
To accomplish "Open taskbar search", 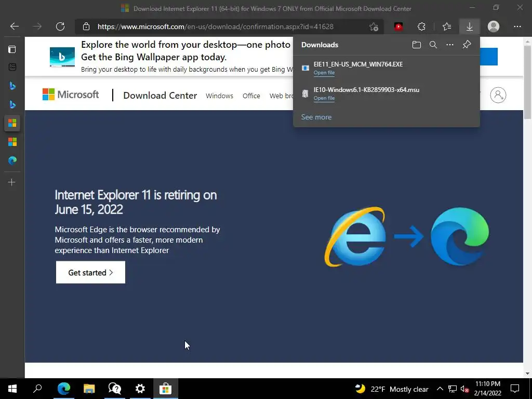I will (37, 389).
